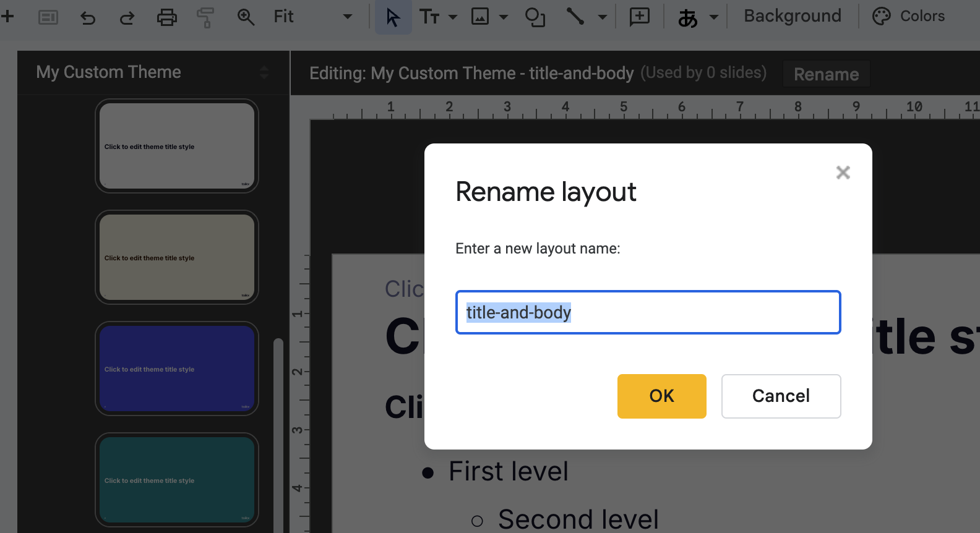The height and width of the screenshot is (533, 980).
Task: Click the 'First level' body text
Action: [508, 472]
